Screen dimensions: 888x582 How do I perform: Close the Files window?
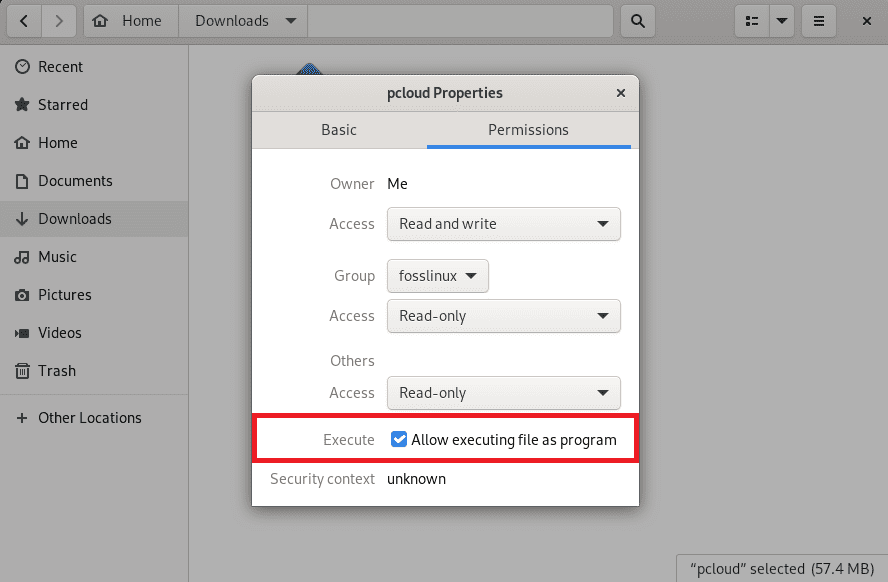[866, 21]
